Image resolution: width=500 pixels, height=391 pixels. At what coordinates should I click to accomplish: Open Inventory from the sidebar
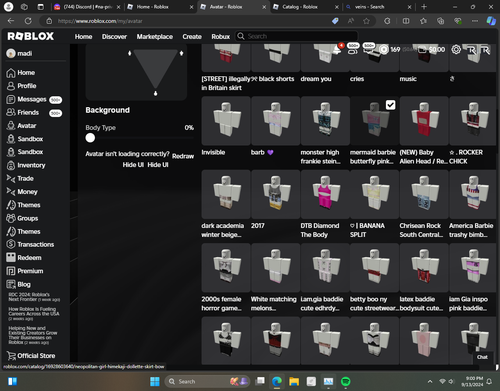pos(26,165)
